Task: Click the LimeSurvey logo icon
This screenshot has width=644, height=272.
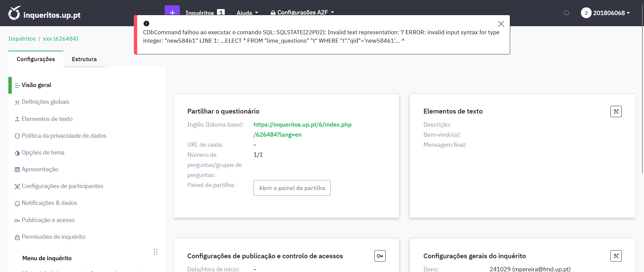Action: click(x=14, y=13)
